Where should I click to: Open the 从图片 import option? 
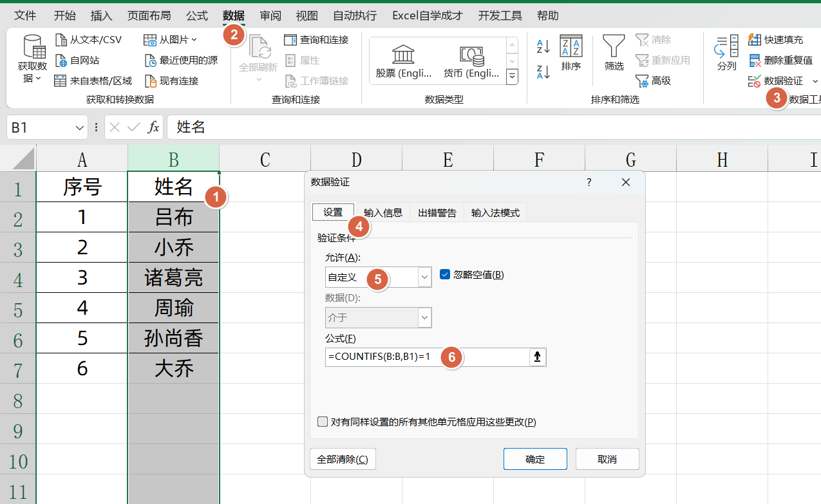[169, 40]
